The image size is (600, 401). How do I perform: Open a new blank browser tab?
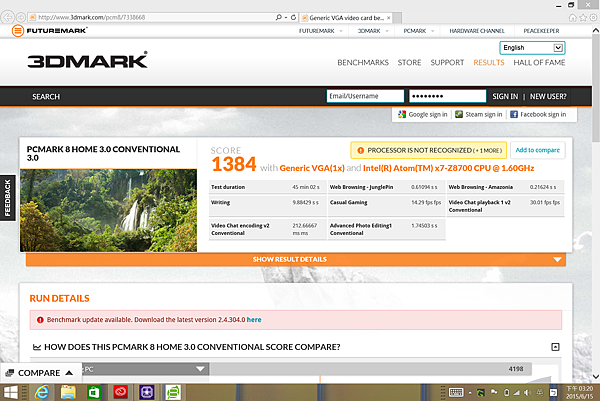coord(397,18)
